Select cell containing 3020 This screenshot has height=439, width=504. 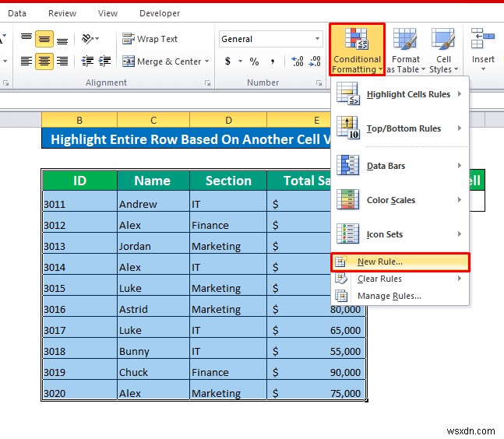tap(79, 390)
